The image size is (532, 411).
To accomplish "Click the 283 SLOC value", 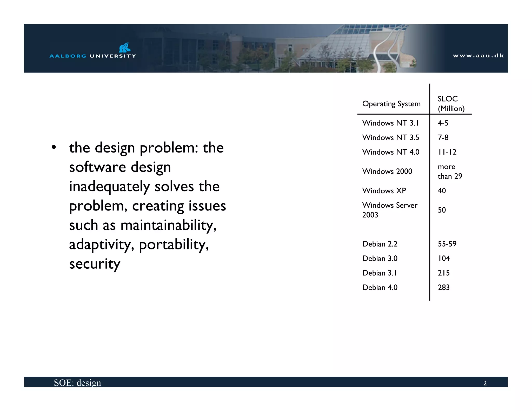I will point(443,288).
